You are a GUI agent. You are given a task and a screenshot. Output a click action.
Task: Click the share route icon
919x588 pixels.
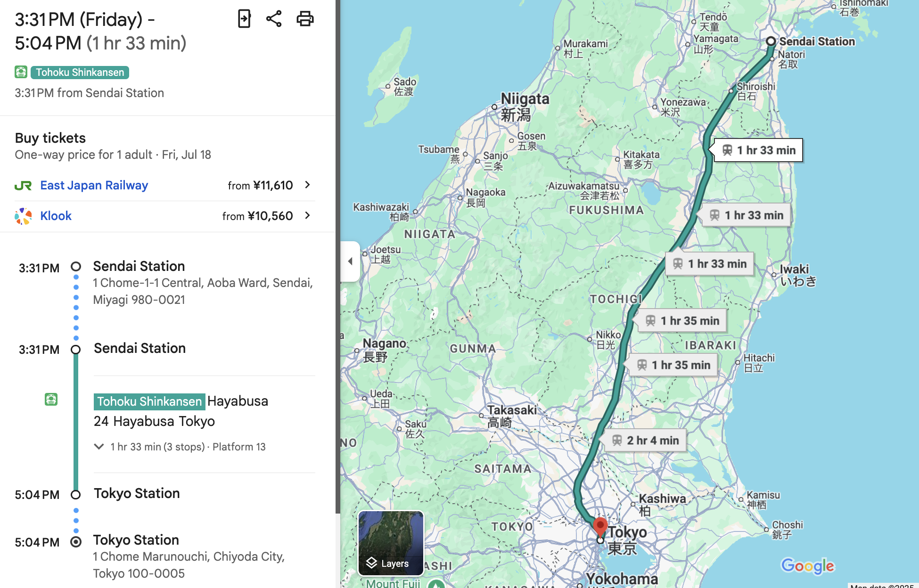click(274, 19)
